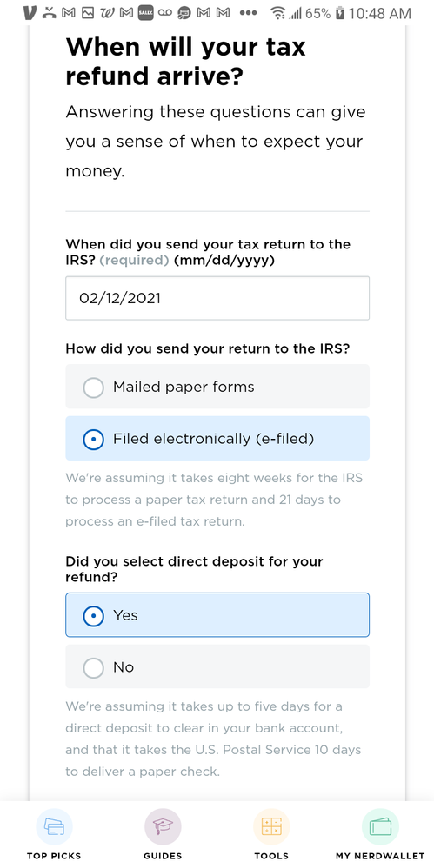Tap the Wi-Fi status icon
The image size is (434, 868).
coord(277,13)
